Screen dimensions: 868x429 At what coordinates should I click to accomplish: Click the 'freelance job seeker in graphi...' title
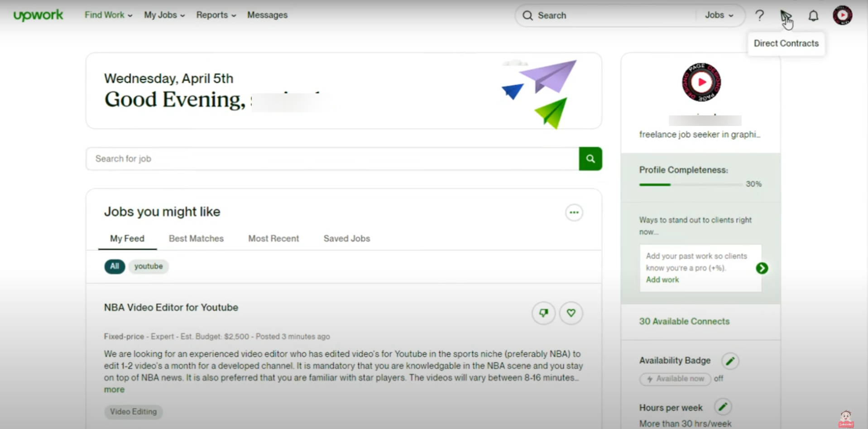pos(700,135)
